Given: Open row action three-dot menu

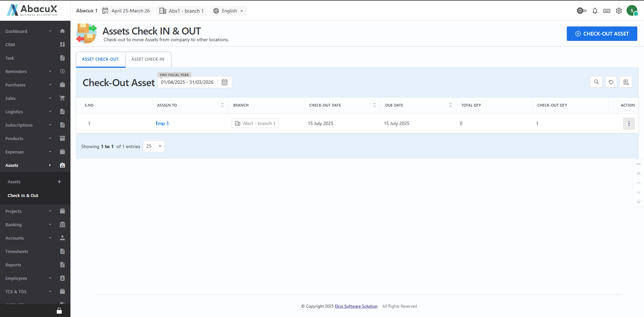Looking at the screenshot, I should coord(629,124).
